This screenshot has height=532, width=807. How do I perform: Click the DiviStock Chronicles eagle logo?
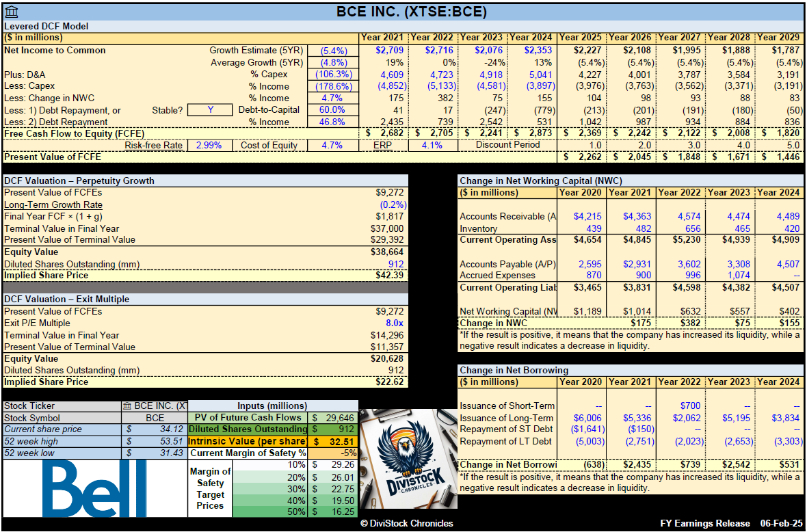pyautogui.click(x=408, y=460)
